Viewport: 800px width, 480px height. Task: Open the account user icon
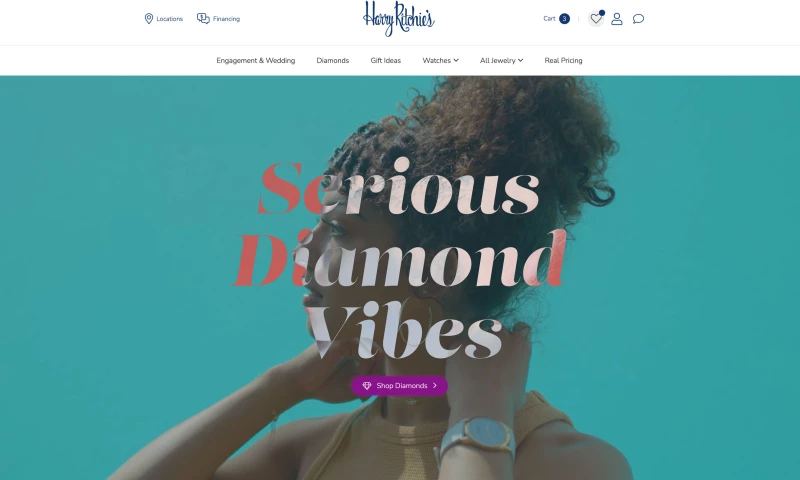point(617,19)
